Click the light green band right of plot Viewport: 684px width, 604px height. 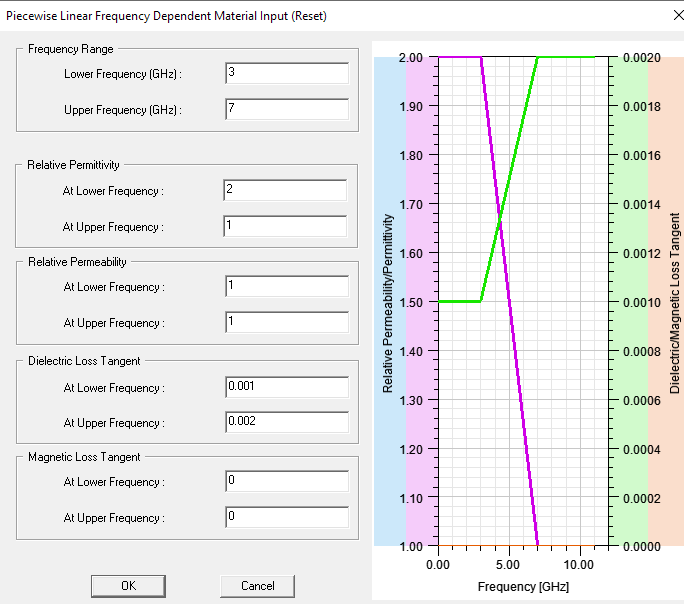point(629,300)
